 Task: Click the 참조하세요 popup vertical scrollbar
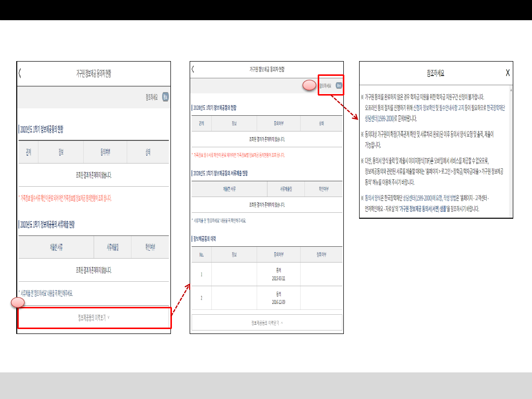tap(511, 148)
